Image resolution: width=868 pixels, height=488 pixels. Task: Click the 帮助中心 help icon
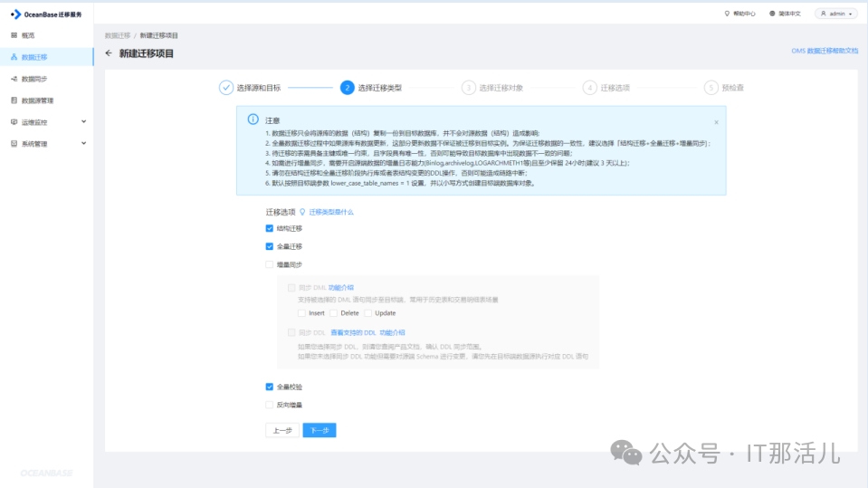727,14
